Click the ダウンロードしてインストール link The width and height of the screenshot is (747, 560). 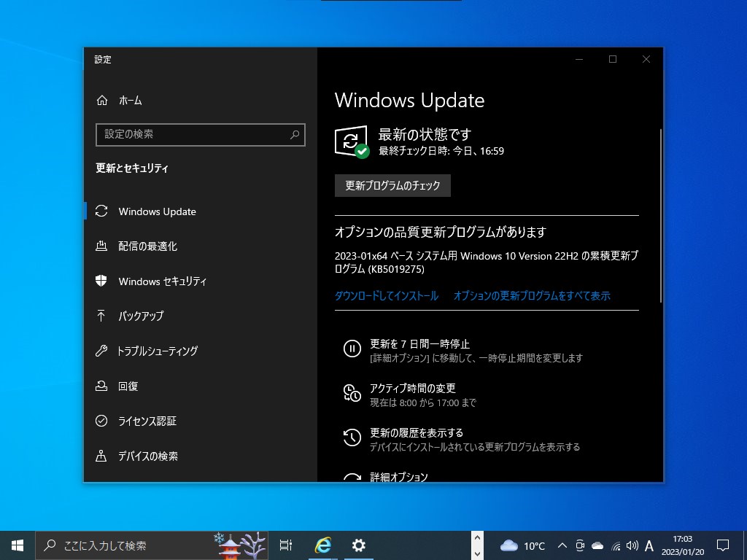point(385,295)
